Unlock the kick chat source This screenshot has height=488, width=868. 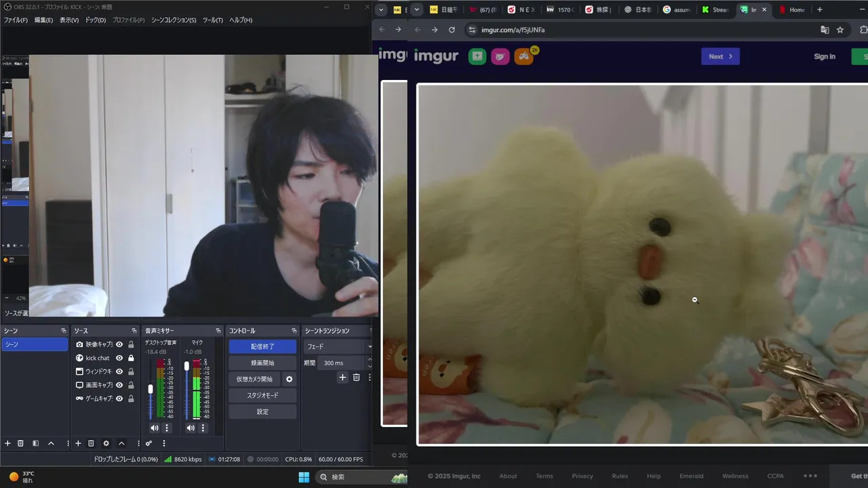(131, 358)
